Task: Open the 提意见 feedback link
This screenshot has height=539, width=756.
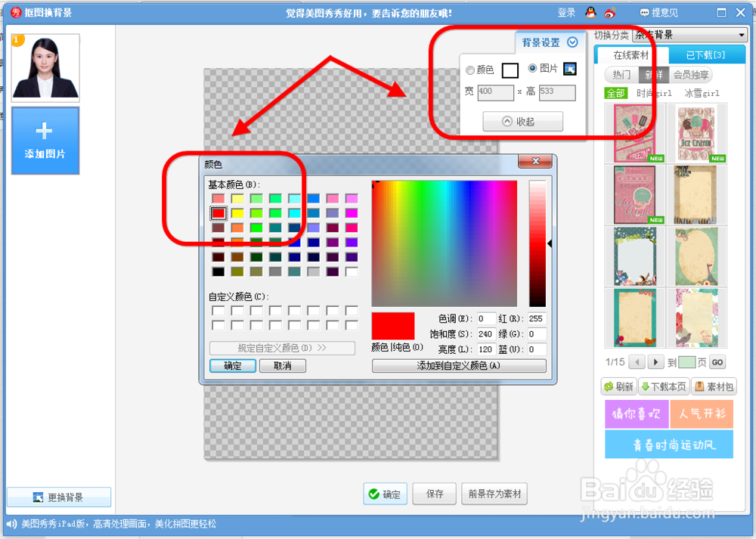Action: tap(658, 13)
